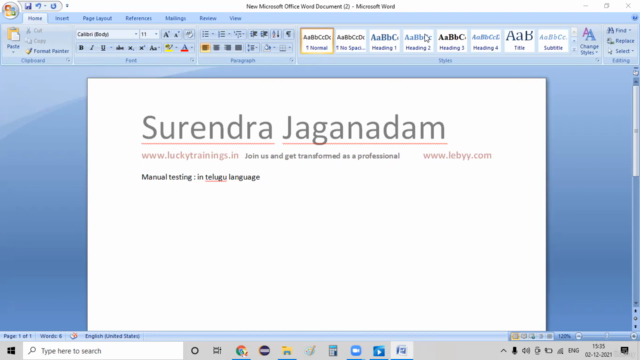Open the Word help icon
Viewport: 640px width, 360px height.
(635, 18)
